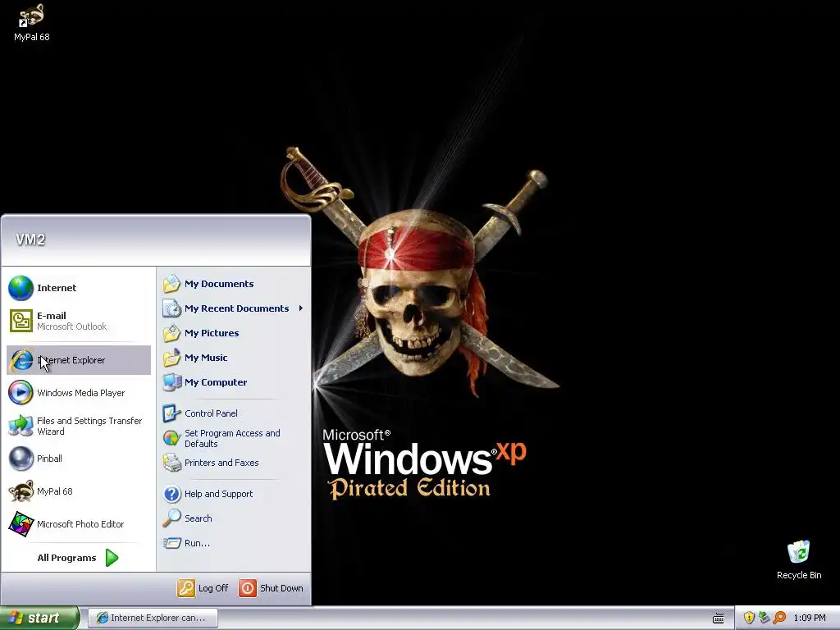This screenshot has width=840, height=630.
Task: Click the Run... icon
Action: 172,543
